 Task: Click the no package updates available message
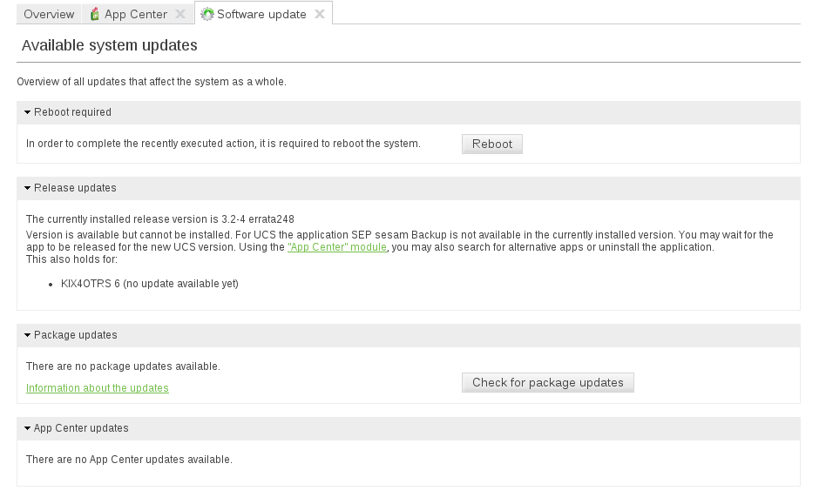click(123, 366)
